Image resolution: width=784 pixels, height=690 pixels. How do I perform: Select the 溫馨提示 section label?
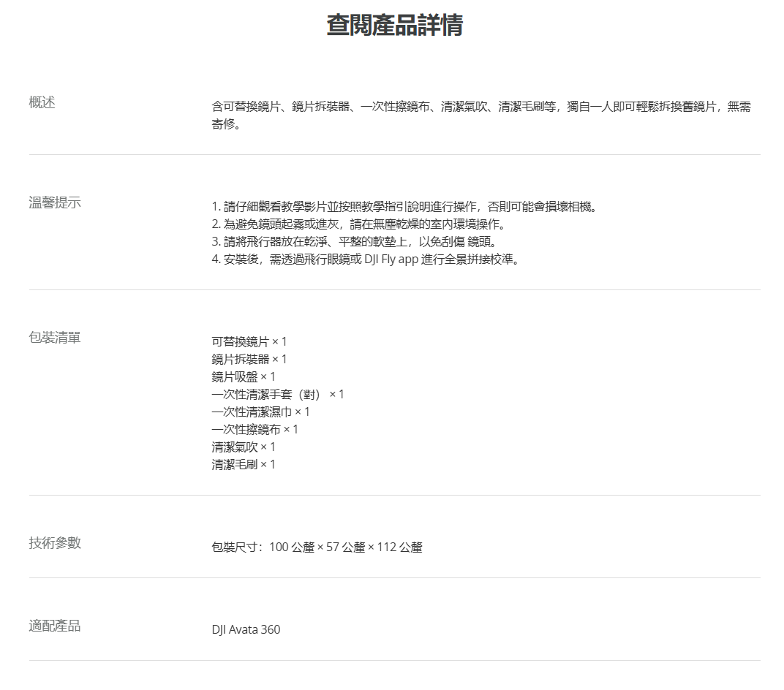point(55,202)
